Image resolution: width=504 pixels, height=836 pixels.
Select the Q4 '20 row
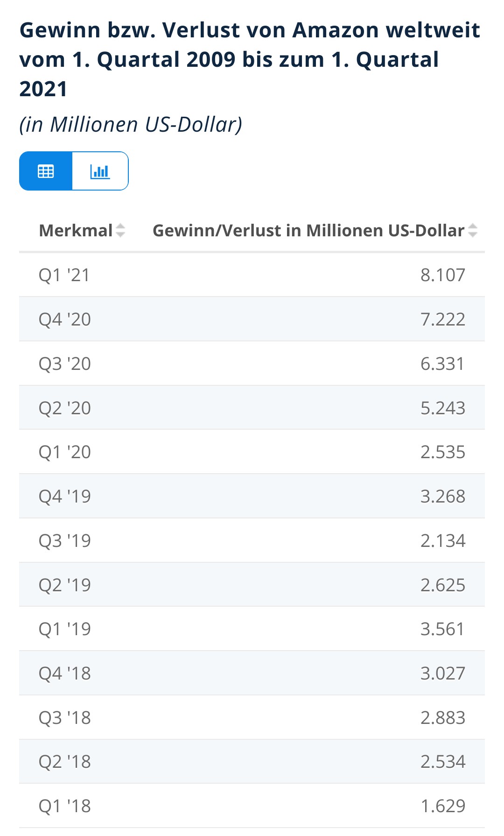click(252, 319)
